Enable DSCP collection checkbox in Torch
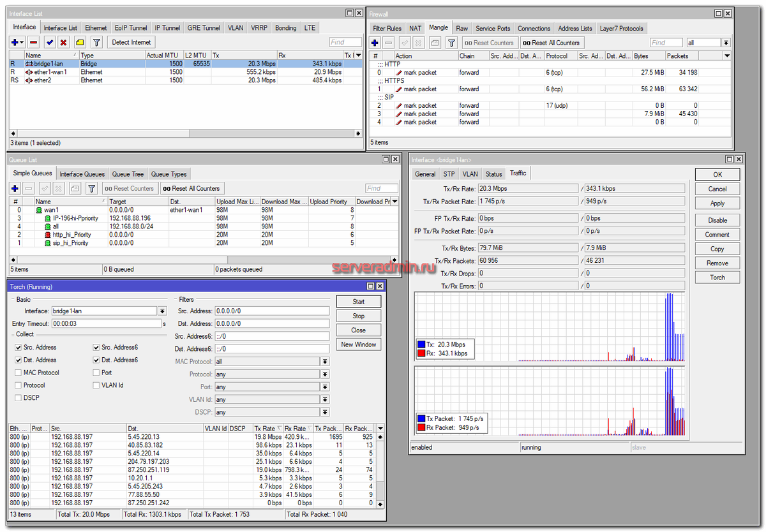Screen dimensions: 766x532 click(x=18, y=398)
